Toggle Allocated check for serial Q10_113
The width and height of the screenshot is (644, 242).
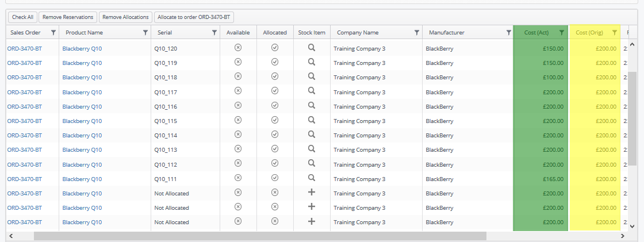coord(275,149)
